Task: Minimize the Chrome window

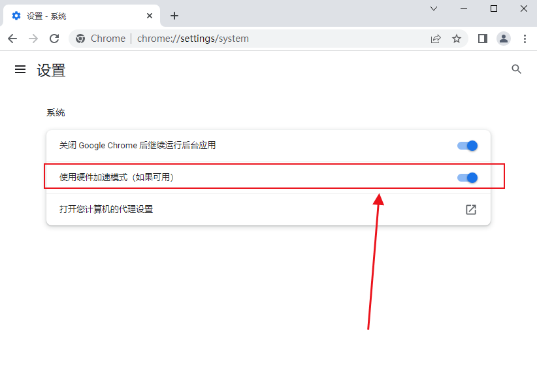Action: (x=464, y=8)
